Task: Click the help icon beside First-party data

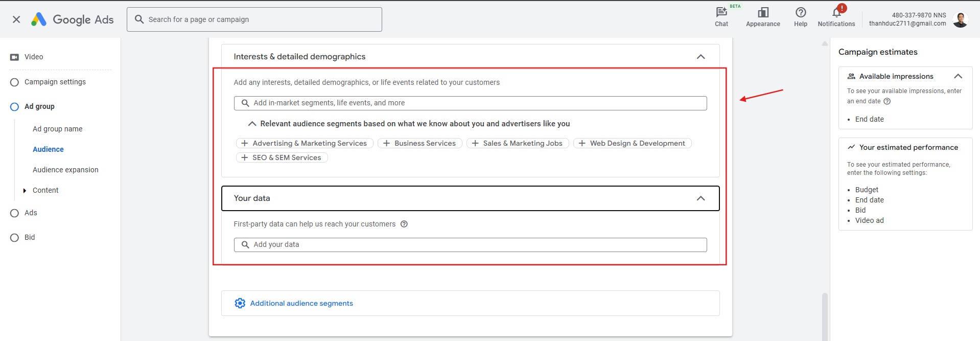Action: click(404, 224)
